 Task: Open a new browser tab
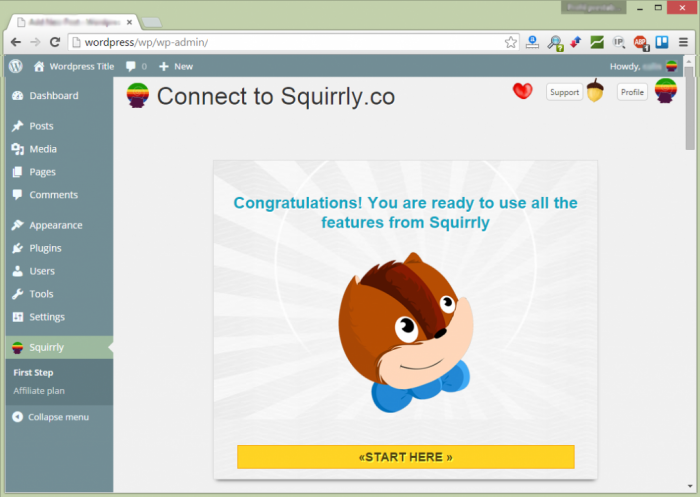coord(152,22)
